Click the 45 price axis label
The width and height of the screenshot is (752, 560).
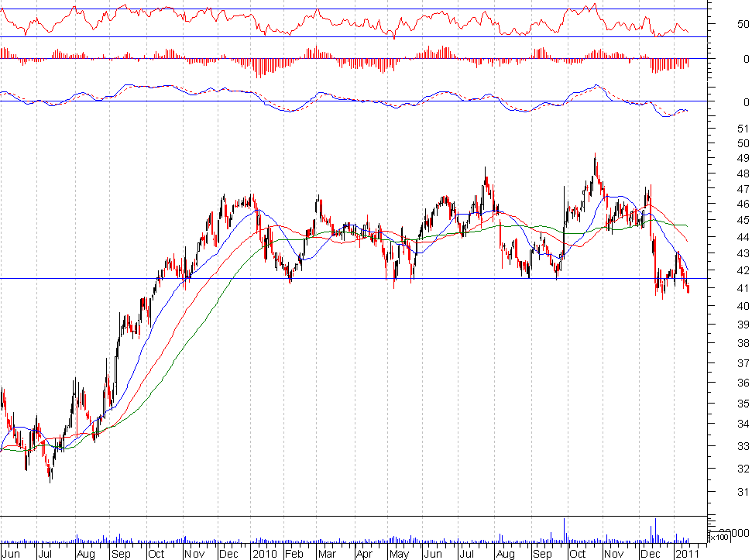coord(743,220)
